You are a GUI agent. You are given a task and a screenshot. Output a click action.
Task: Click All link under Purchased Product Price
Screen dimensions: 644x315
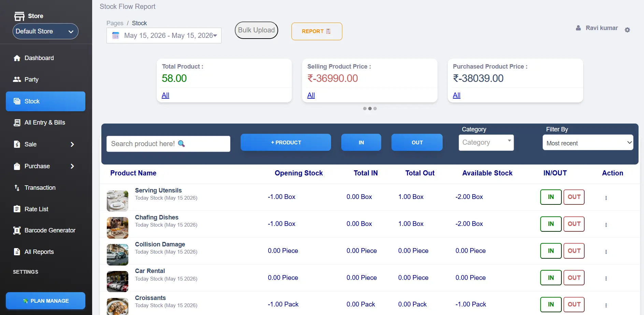457,95
